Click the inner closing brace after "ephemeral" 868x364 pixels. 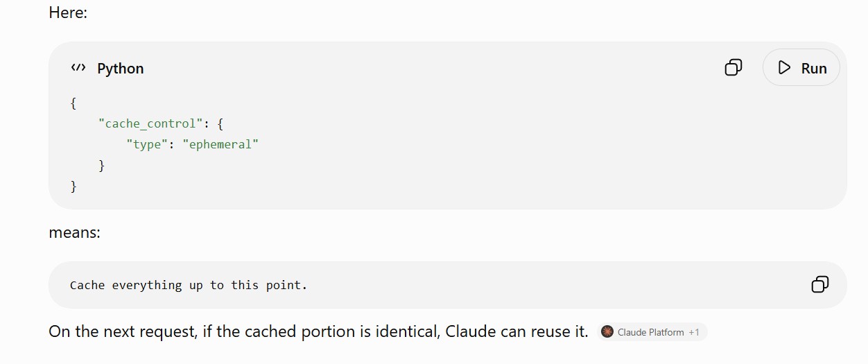click(x=102, y=166)
